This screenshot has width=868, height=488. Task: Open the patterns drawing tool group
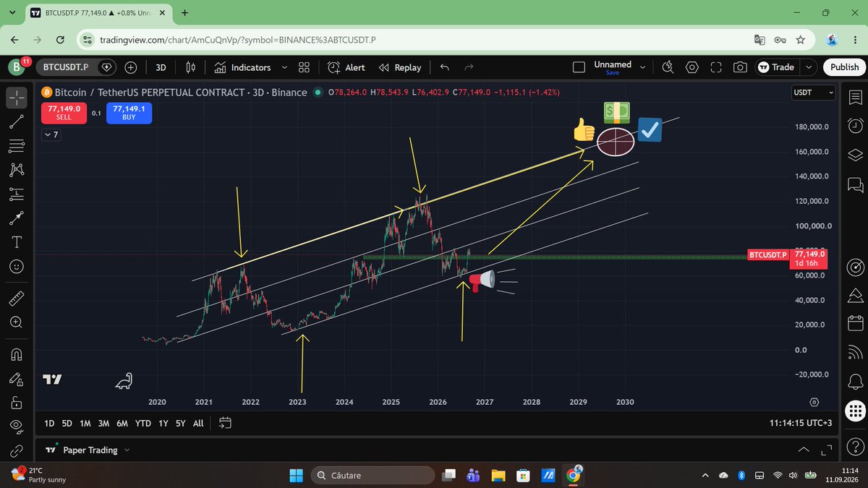pyautogui.click(x=17, y=170)
